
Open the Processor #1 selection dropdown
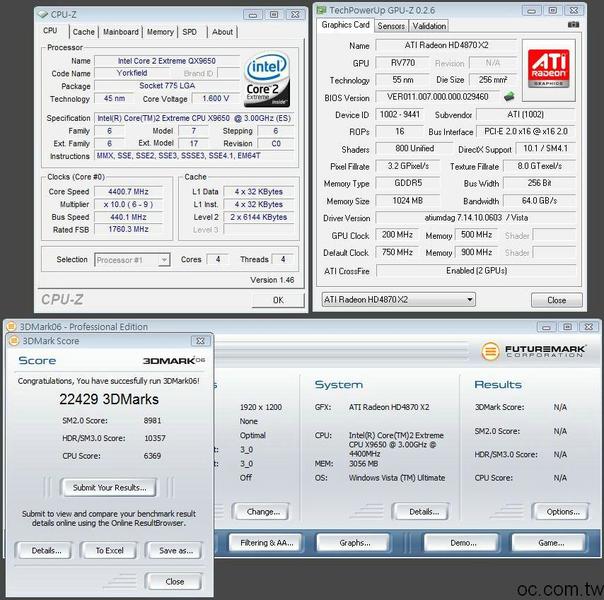132,260
